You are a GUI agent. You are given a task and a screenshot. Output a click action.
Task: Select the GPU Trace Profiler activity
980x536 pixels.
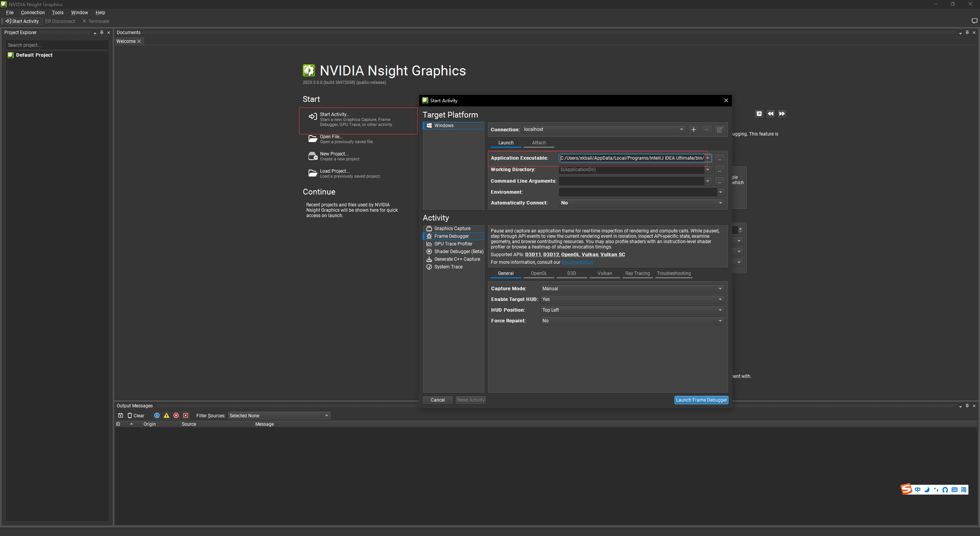pyautogui.click(x=453, y=244)
